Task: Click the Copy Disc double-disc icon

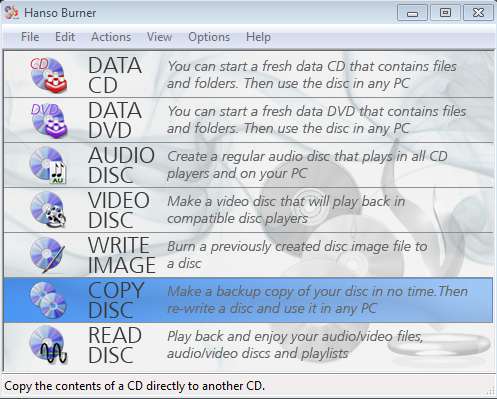Action: click(48, 300)
